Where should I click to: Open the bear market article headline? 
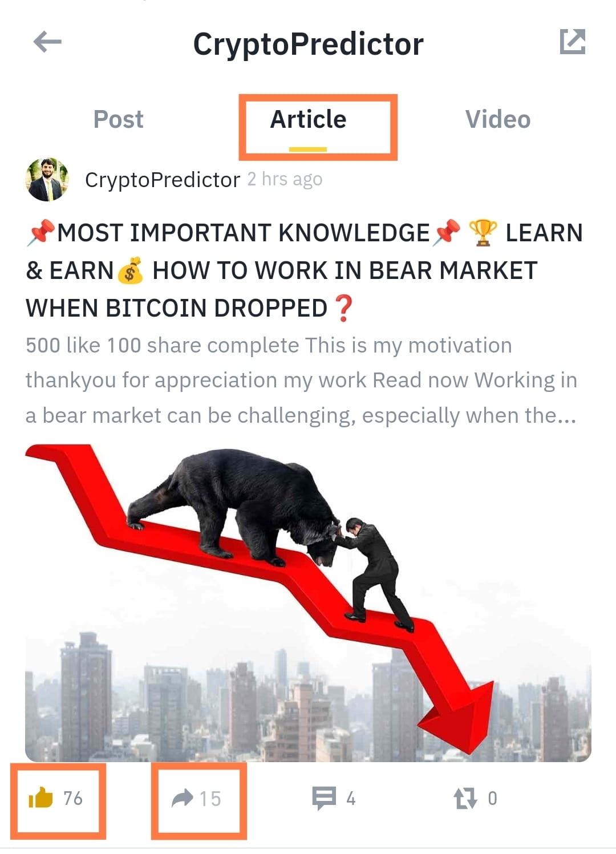(305, 270)
